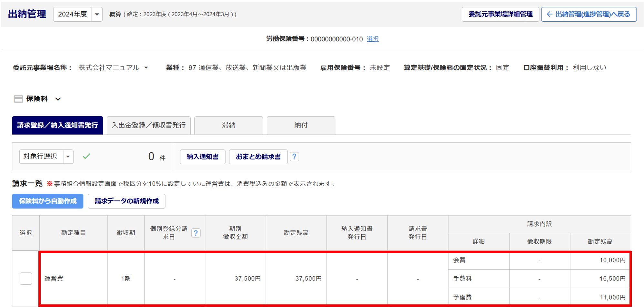Tick the checkbox for the 運営費 row

(26, 278)
